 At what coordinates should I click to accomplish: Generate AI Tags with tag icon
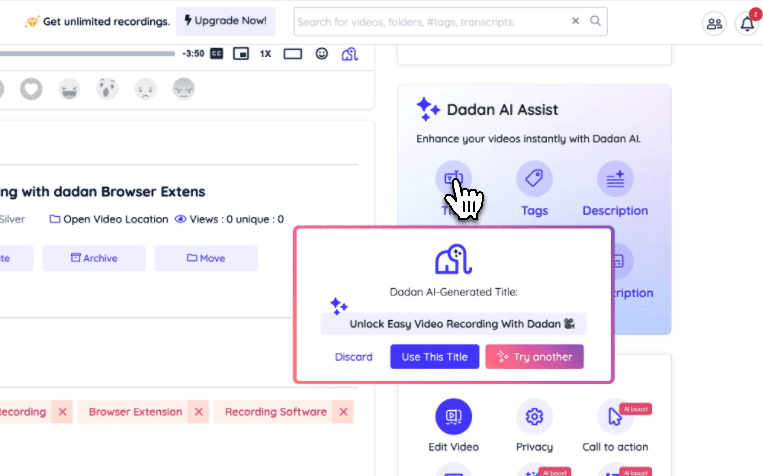(x=534, y=179)
